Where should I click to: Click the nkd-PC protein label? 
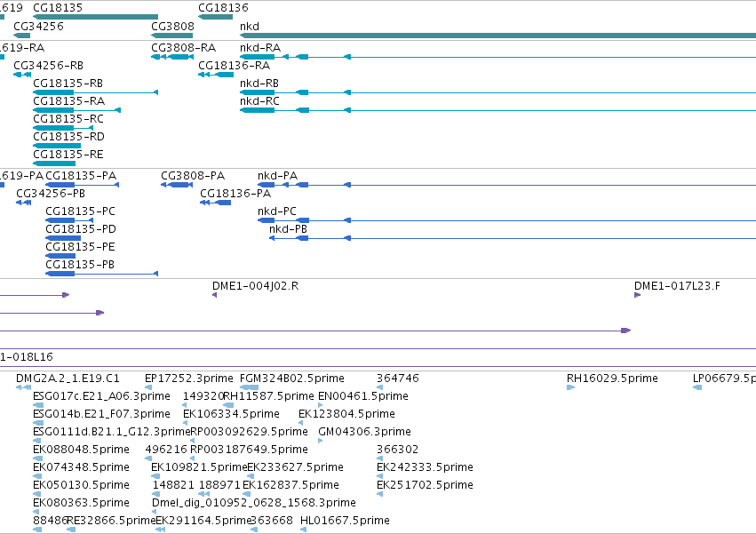277,211
